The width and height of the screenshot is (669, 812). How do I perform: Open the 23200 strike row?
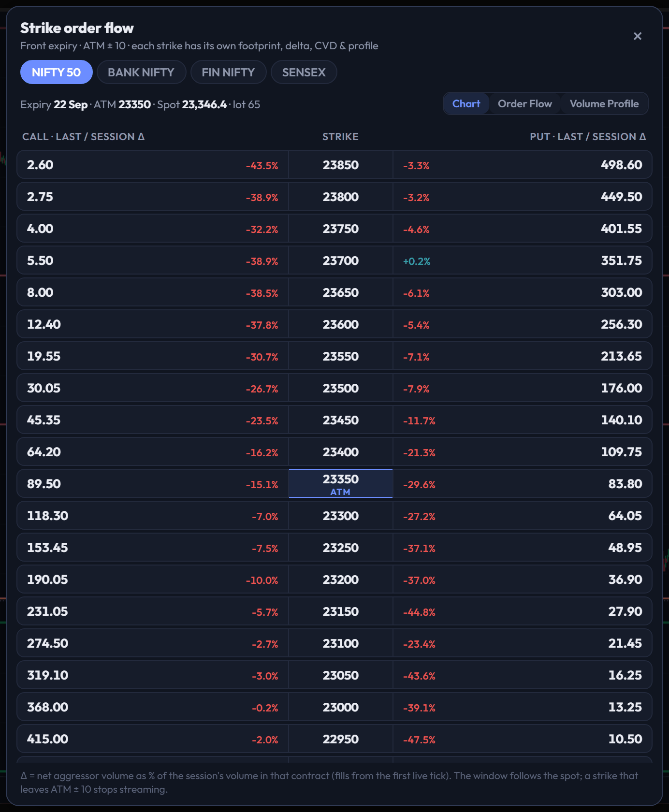point(334,580)
